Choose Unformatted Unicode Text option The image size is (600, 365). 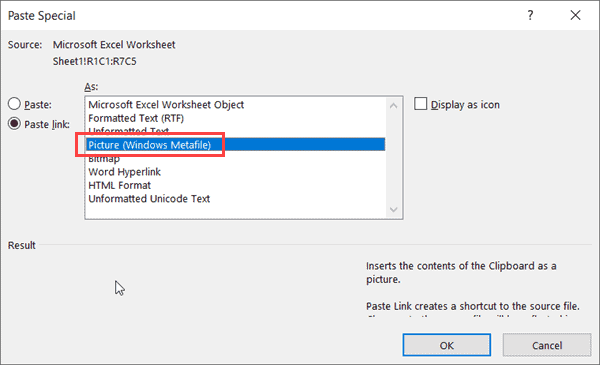coord(235,199)
